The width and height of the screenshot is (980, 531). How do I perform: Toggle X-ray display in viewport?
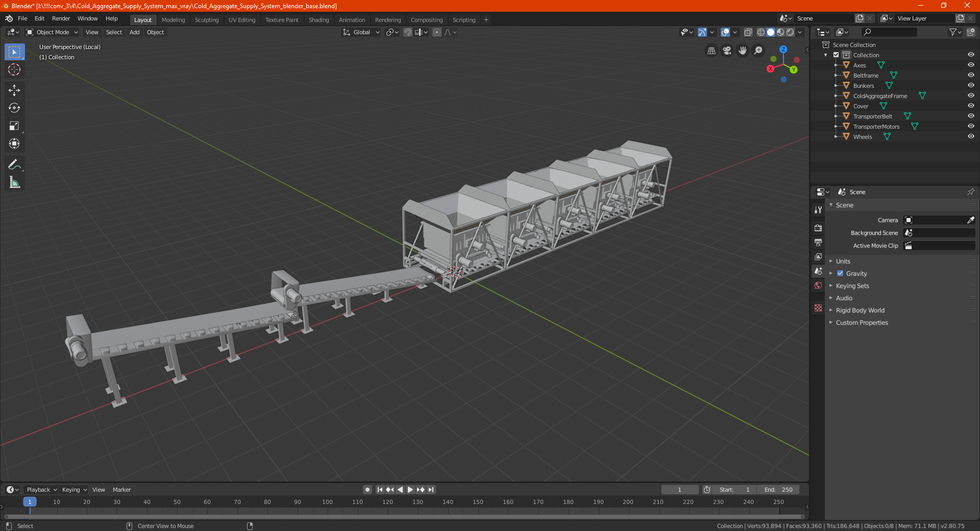pyautogui.click(x=748, y=32)
